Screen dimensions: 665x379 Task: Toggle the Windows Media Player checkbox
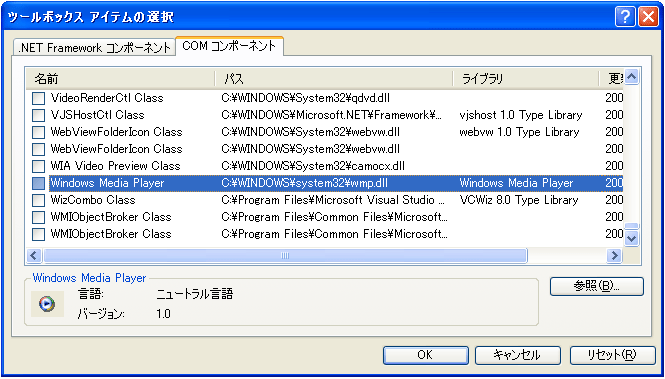[39, 183]
